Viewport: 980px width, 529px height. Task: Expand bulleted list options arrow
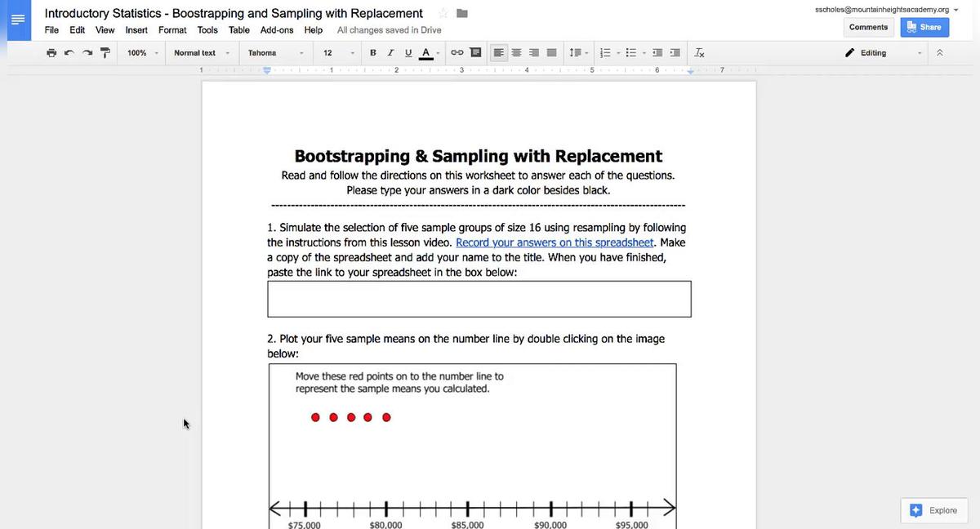pos(644,53)
